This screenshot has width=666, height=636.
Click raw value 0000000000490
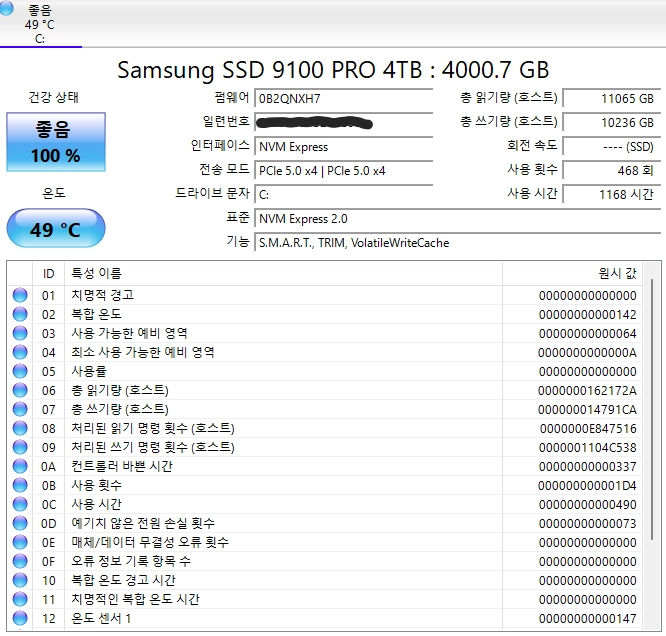point(587,505)
